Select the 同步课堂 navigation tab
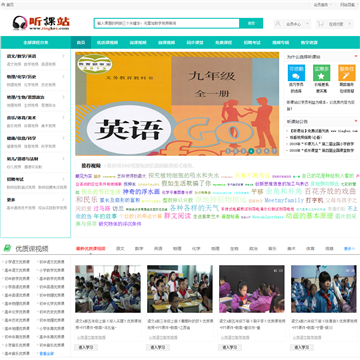The width and height of the screenshot is (360, 360). [x=195, y=43]
